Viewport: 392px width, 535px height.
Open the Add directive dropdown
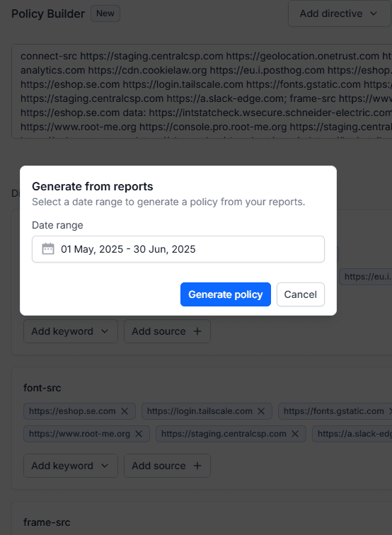[x=339, y=13]
